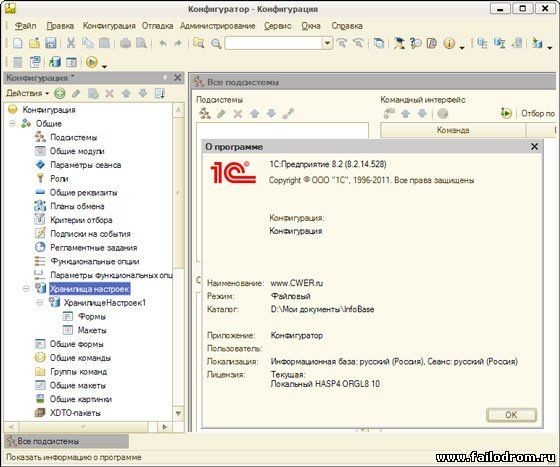
Task: Click the Cut scissors toolbar icon
Action: (x=71, y=43)
